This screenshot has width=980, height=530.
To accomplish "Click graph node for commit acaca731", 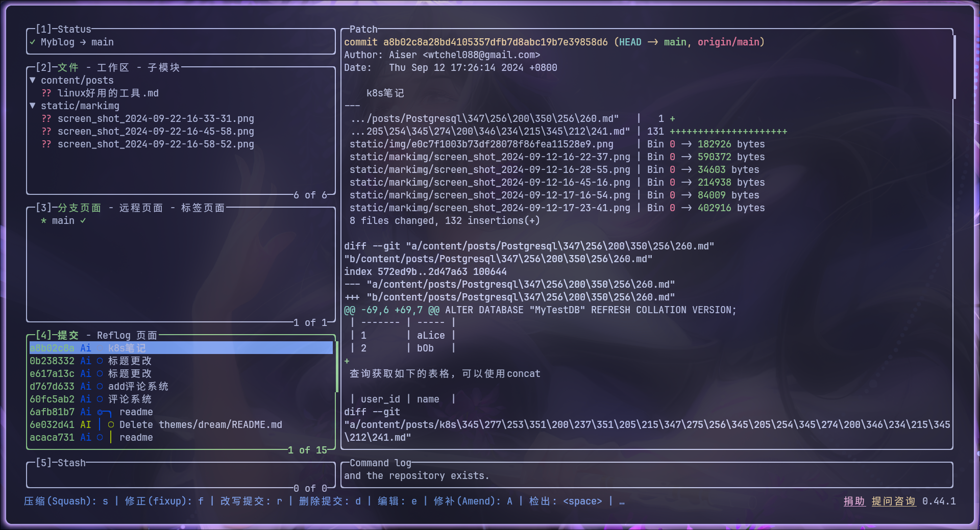I will click(x=100, y=437).
